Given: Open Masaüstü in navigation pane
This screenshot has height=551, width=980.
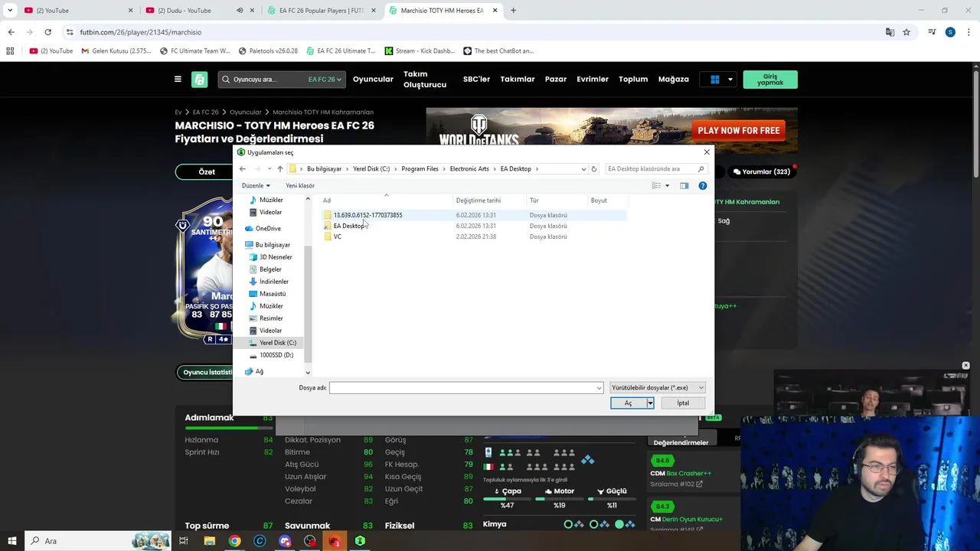Looking at the screenshot, I should click(273, 294).
